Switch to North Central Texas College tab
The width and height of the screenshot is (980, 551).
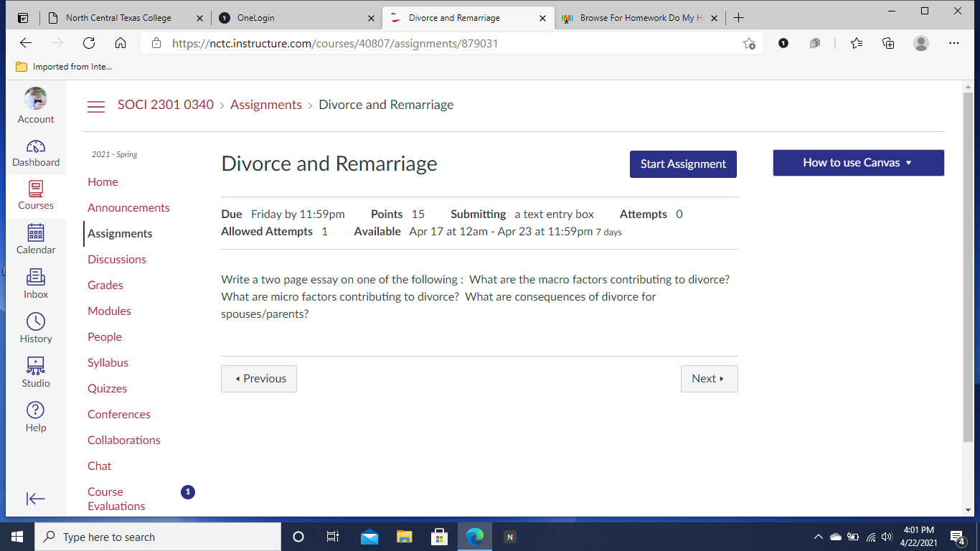click(118, 18)
